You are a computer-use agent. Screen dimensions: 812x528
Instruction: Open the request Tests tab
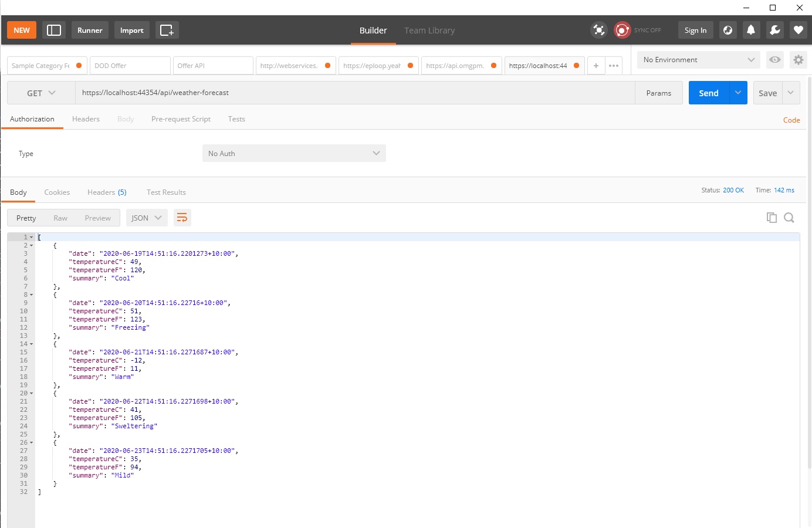(236, 119)
